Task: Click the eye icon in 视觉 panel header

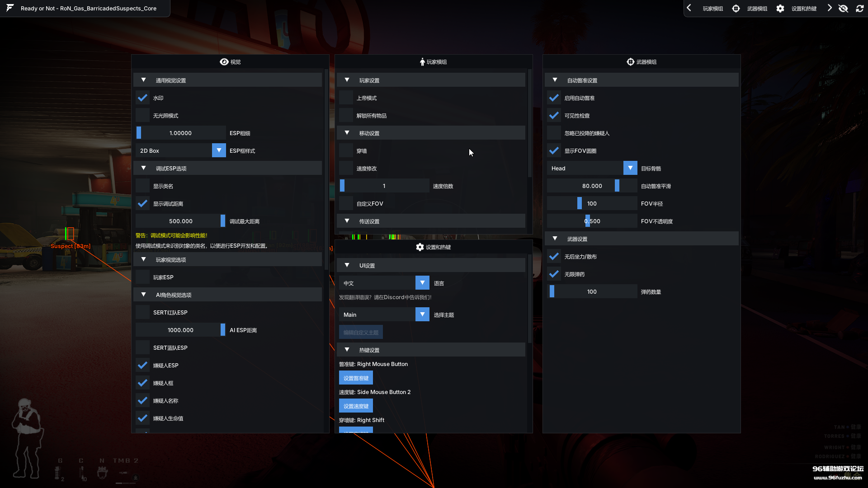Action: [x=224, y=62]
